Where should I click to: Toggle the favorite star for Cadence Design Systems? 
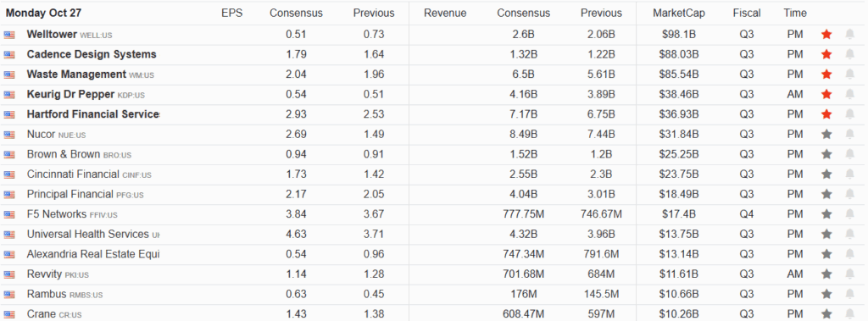tap(826, 54)
